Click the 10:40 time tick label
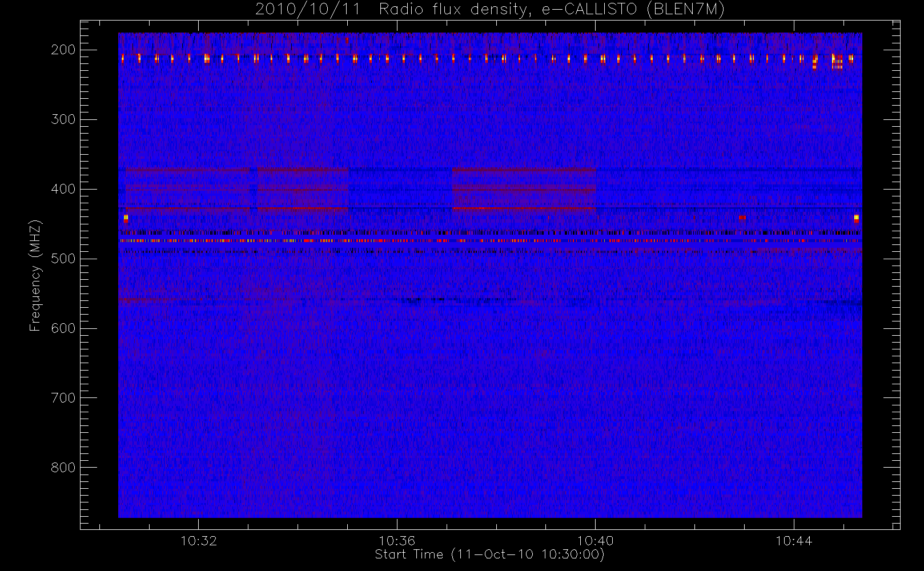Screen dimensions: 924x571 coord(595,541)
